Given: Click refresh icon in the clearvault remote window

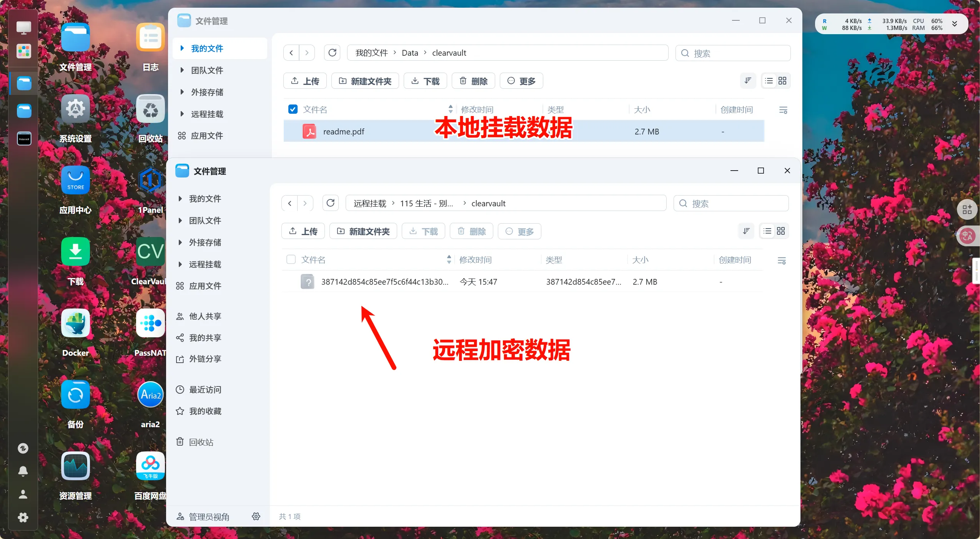Looking at the screenshot, I should [330, 203].
